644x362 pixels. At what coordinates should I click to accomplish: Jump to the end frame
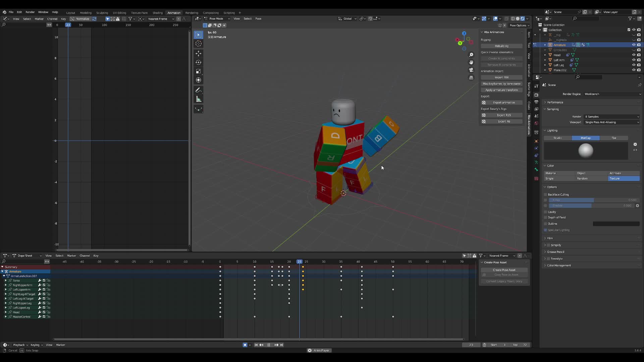click(x=282, y=345)
